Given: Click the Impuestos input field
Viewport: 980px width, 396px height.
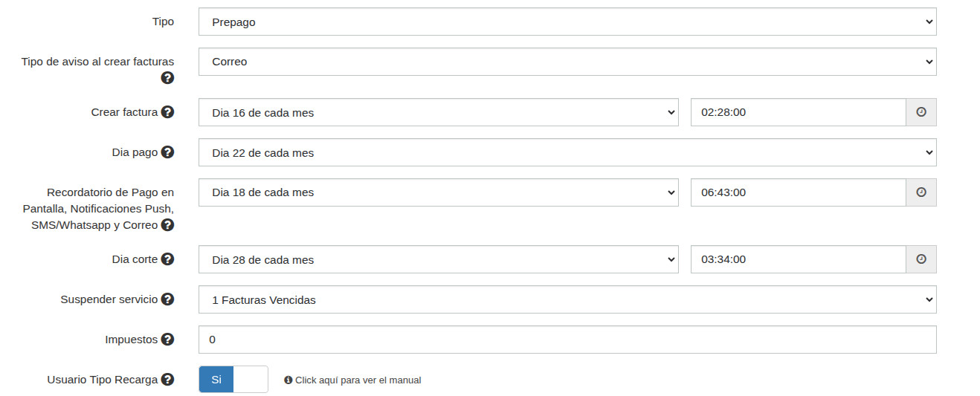Looking at the screenshot, I should (567, 340).
